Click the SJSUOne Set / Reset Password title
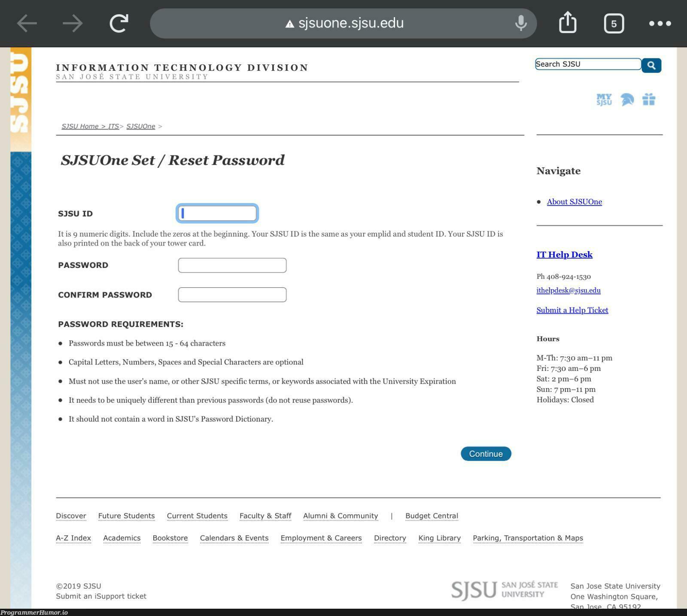 point(173,160)
